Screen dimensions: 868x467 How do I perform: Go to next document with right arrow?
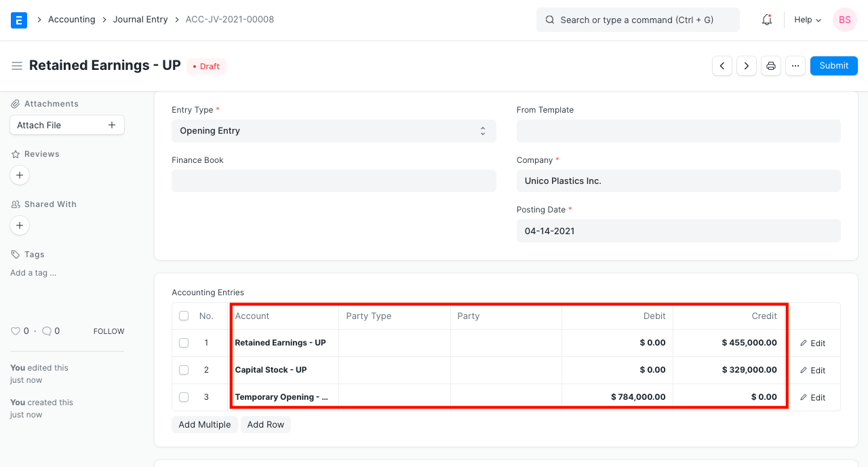click(x=746, y=65)
